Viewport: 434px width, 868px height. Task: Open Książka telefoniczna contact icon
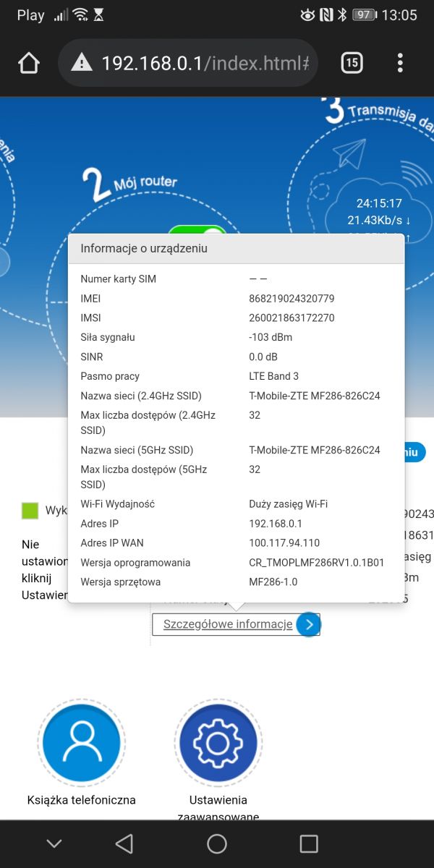[x=81, y=743]
